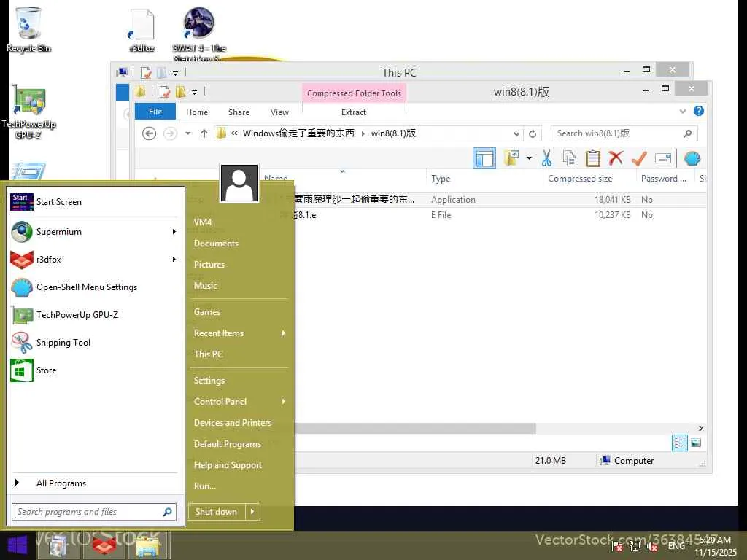747x560 pixels.
Task: Open VM4 user folder link
Action: pos(203,222)
